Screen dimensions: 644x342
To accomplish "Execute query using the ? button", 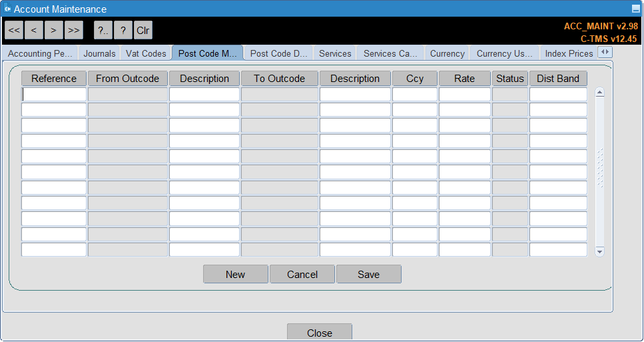I will (123, 31).
